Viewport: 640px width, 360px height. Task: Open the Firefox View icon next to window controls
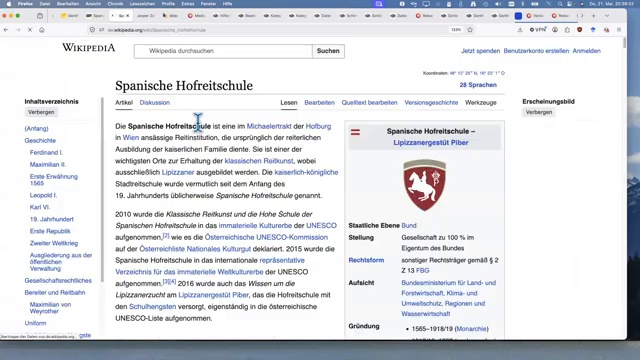click(x=40, y=16)
